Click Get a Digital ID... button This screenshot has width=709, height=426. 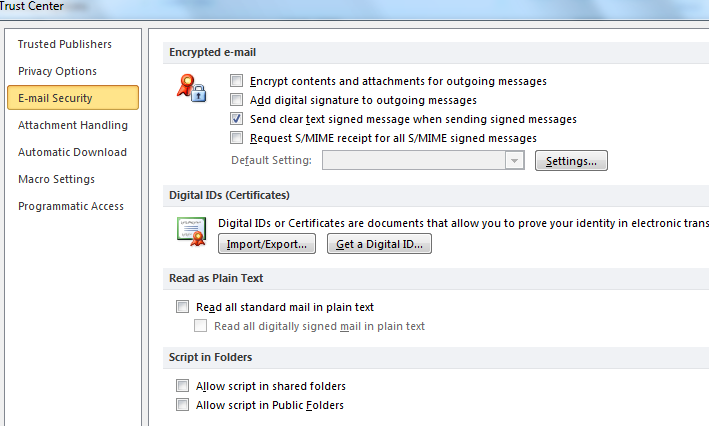coord(379,244)
